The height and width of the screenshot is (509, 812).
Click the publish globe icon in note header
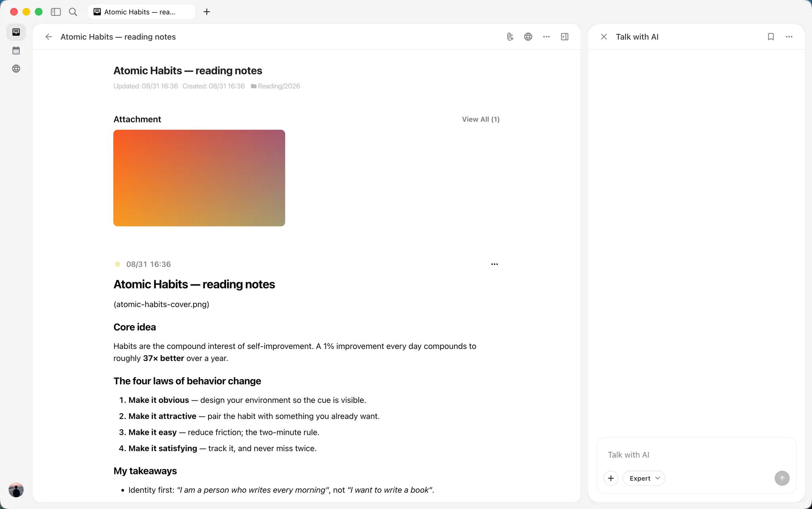[528, 37]
